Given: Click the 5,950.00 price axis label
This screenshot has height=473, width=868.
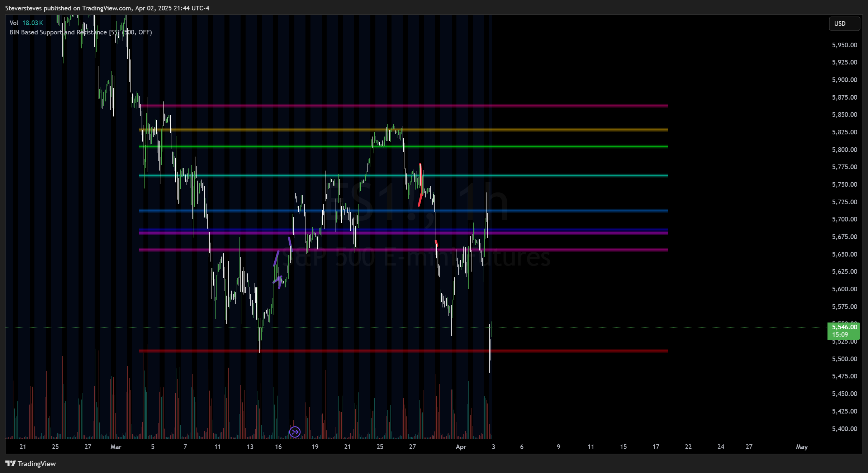Looking at the screenshot, I should click(844, 45).
